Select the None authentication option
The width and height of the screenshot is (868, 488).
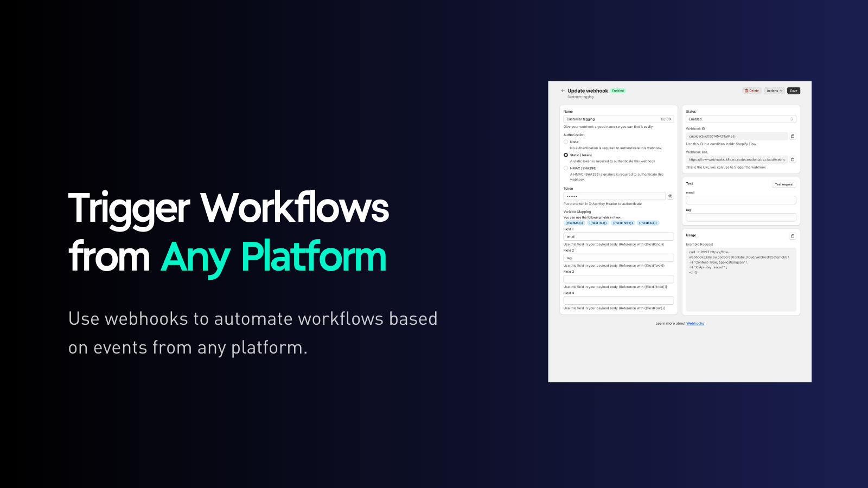pyautogui.click(x=566, y=142)
